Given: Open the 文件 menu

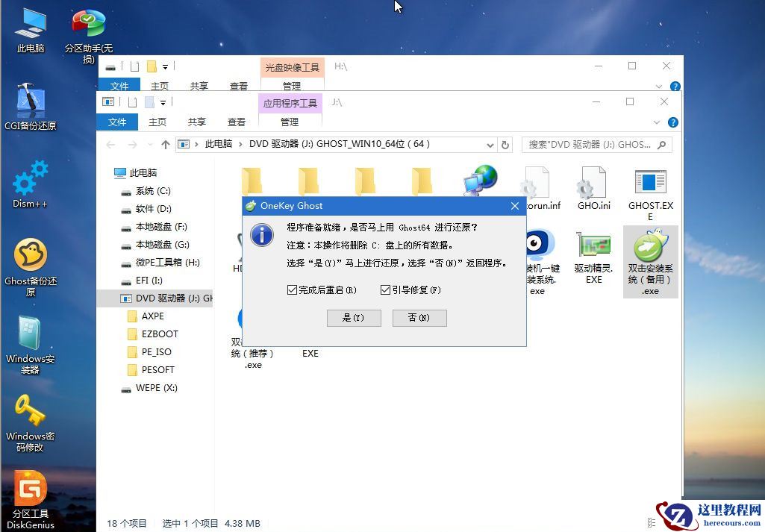Looking at the screenshot, I should pyautogui.click(x=117, y=122).
